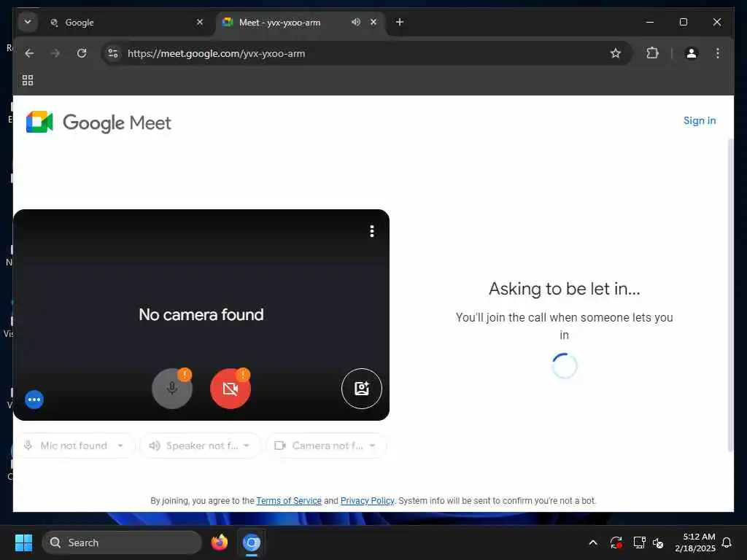Reload the Meet page
The image size is (747, 560).
point(82,53)
